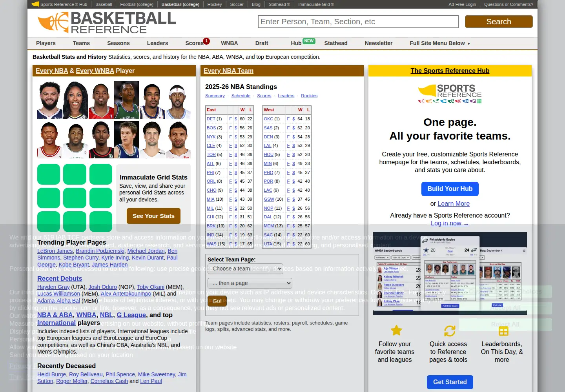This screenshot has height=392, width=565.
Task: Open the DET team link
Action: pos(211,119)
